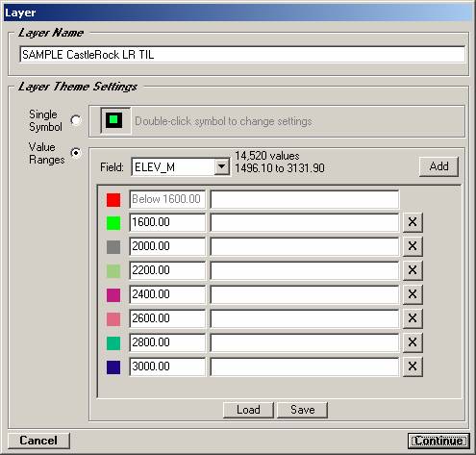Click the single symbol green square preview
This screenshot has width=476, height=455.
(114, 120)
